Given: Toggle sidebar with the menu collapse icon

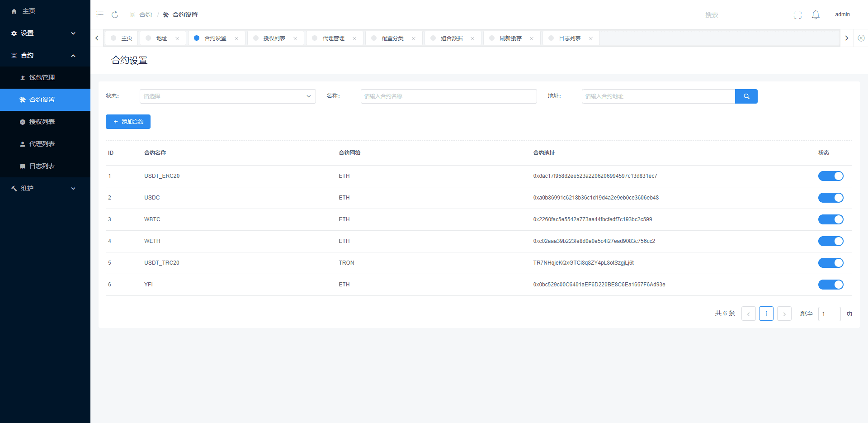Looking at the screenshot, I should pos(100,14).
